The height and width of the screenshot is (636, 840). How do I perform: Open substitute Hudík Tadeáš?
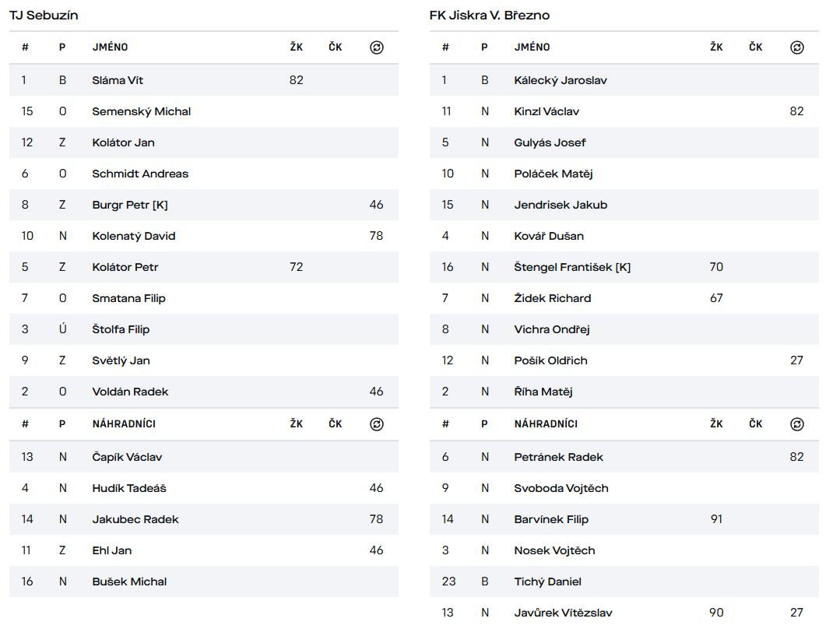[129, 488]
